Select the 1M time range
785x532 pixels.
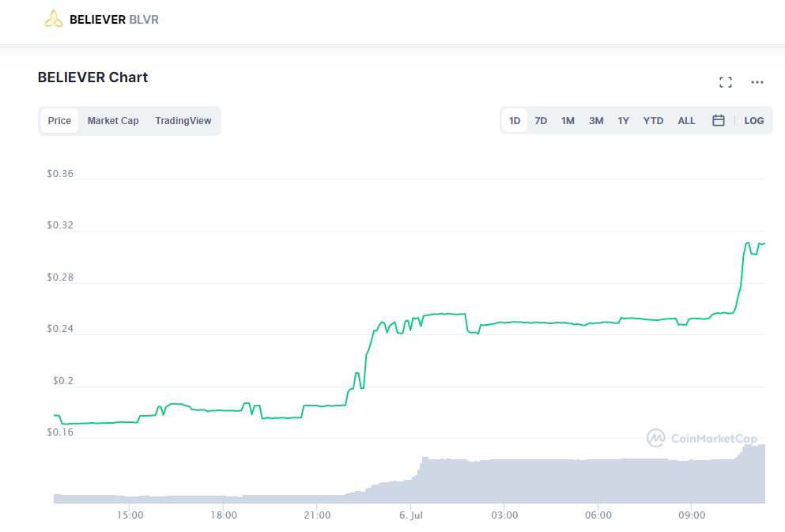click(568, 121)
